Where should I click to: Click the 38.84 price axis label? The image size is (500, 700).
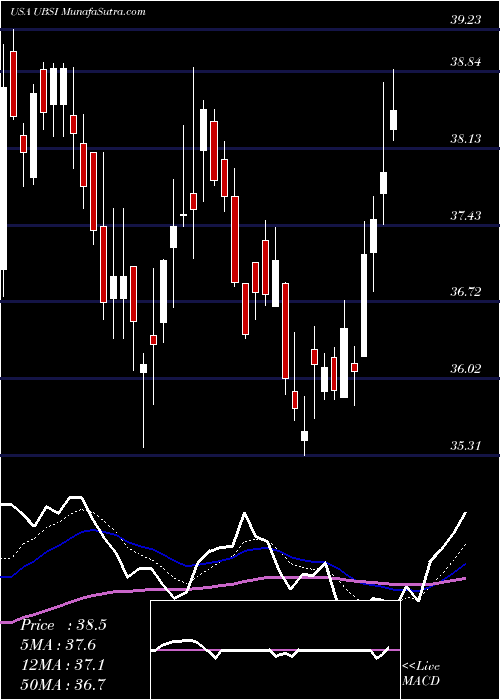466,62
